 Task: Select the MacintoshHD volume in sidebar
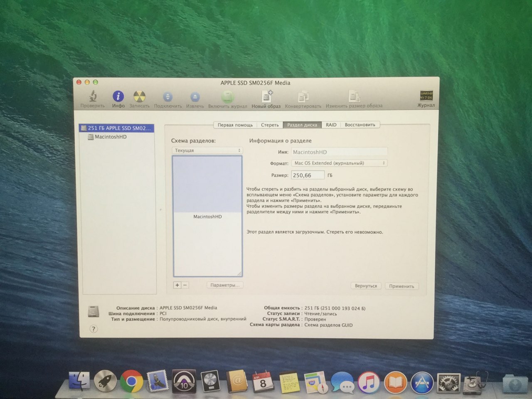pyautogui.click(x=107, y=137)
